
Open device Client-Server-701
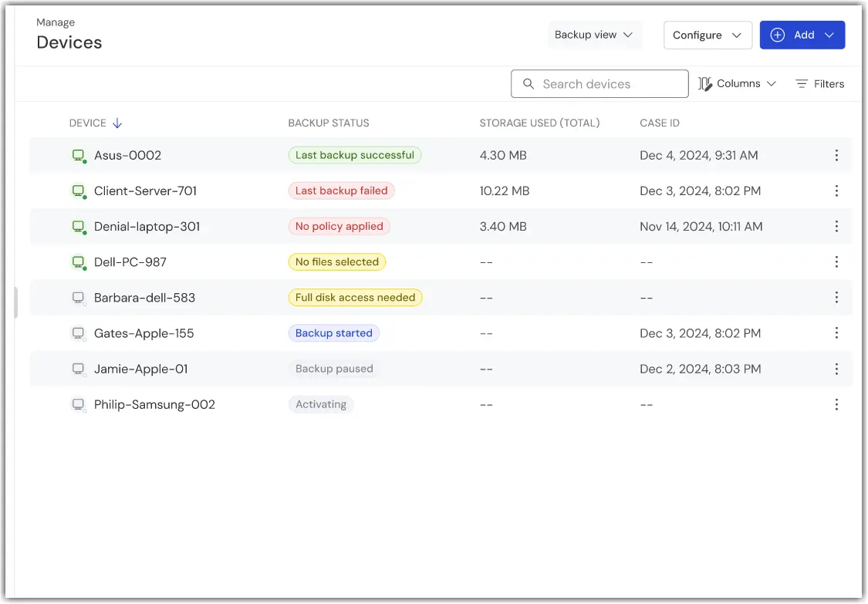[x=145, y=191]
